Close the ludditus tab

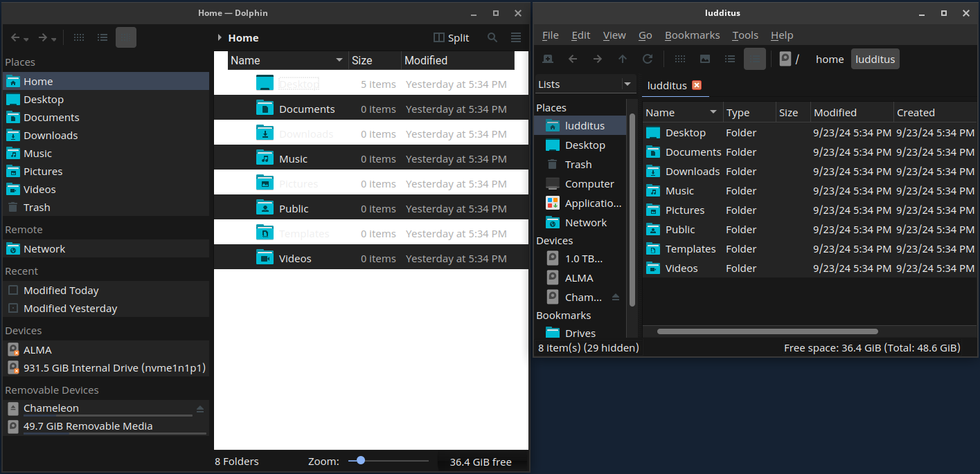[697, 85]
